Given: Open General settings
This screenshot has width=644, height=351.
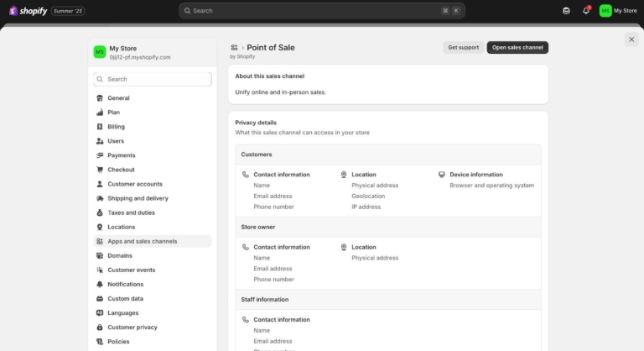Looking at the screenshot, I should [118, 98].
